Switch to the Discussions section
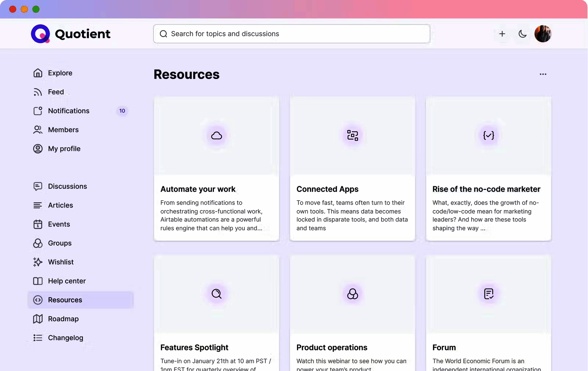The height and width of the screenshot is (371, 588). tap(67, 186)
